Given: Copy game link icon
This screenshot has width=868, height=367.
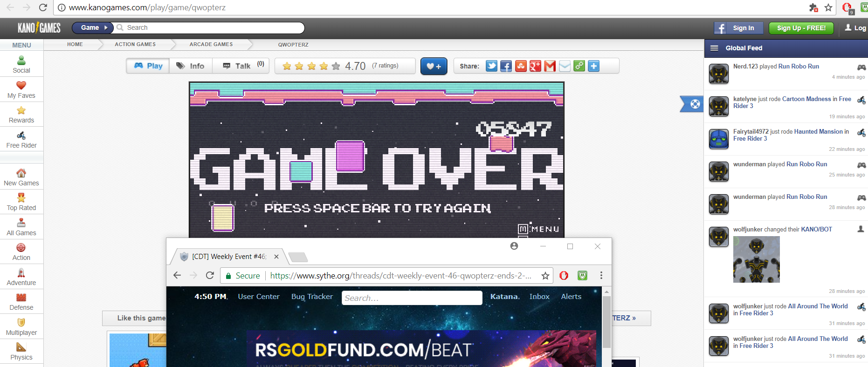Looking at the screenshot, I should tap(579, 66).
